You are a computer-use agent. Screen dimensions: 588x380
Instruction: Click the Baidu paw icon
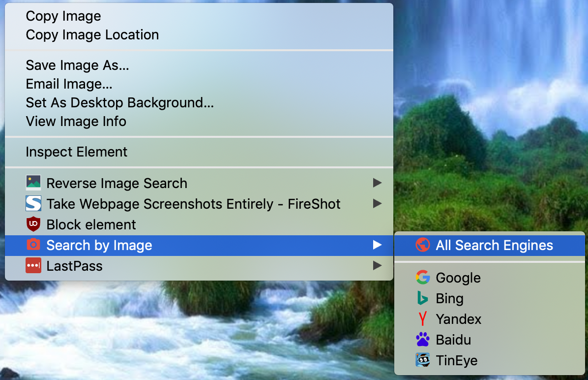(422, 340)
